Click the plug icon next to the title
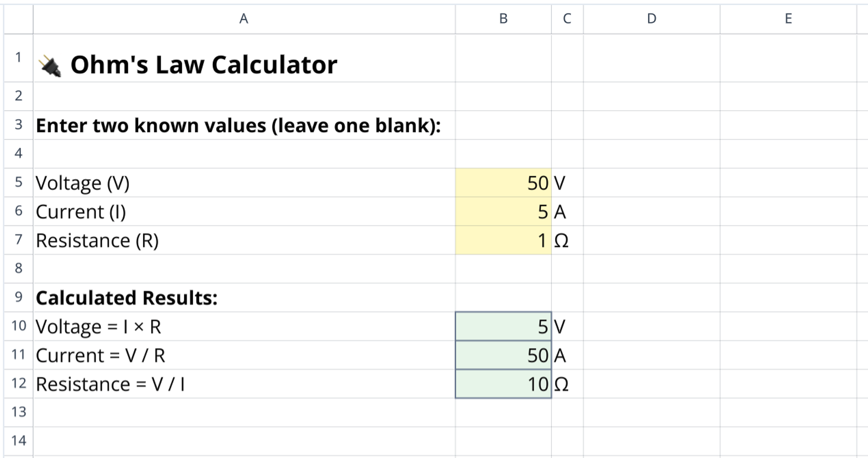This screenshot has height=458, width=868. [x=50, y=64]
